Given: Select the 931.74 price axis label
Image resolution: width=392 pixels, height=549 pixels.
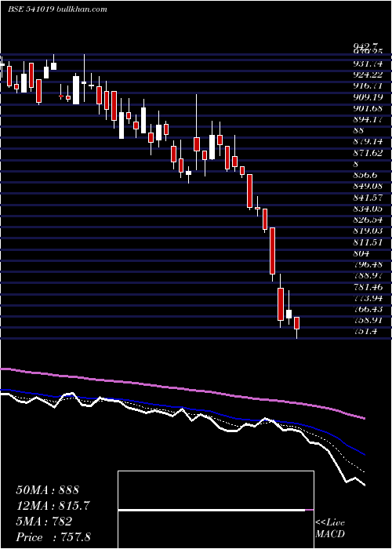Looking at the screenshot, I should [x=368, y=64].
